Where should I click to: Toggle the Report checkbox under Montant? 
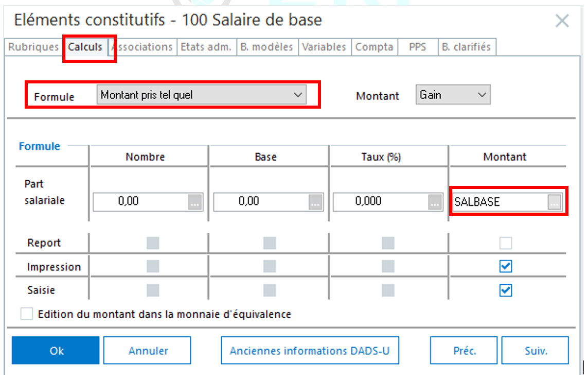(506, 243)
